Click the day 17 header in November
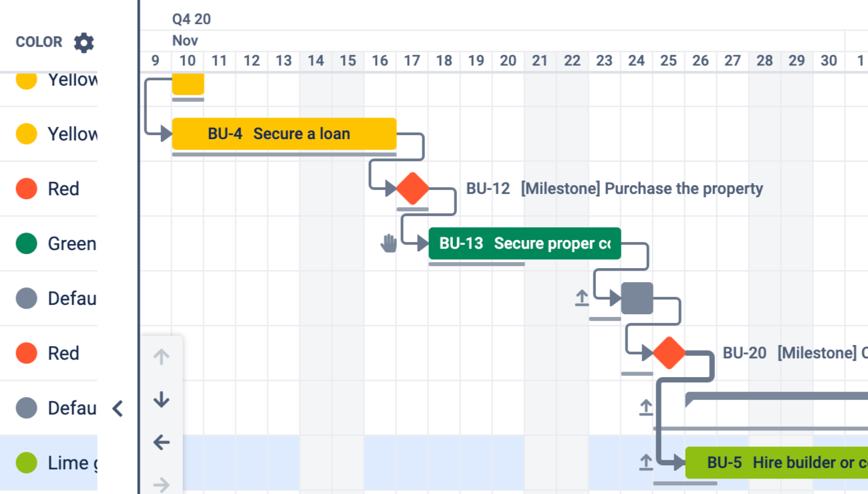Screen dimensions: 868x494 tap(412, 61)
